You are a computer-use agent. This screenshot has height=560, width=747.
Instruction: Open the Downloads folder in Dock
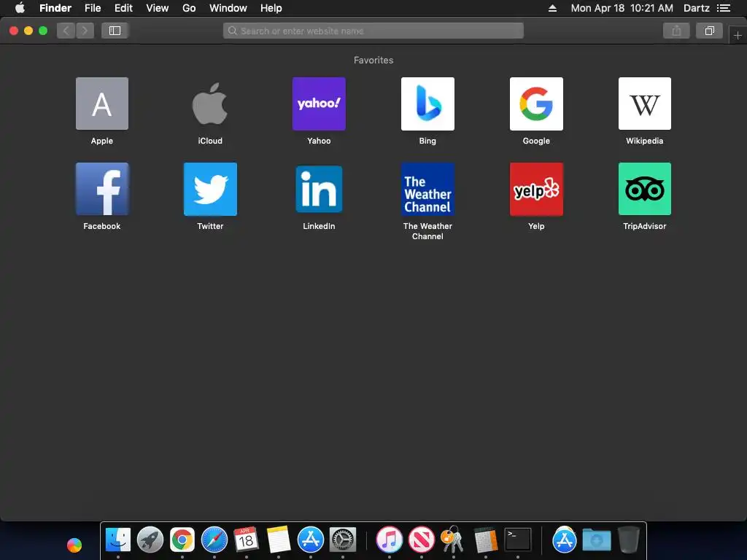coord(597,540)
